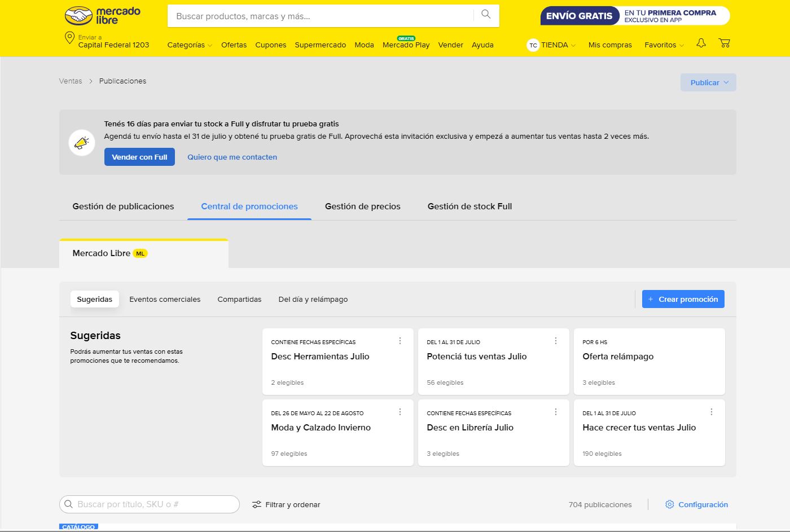
Task: Open the notifications bell
Action: tap(701, 43)
